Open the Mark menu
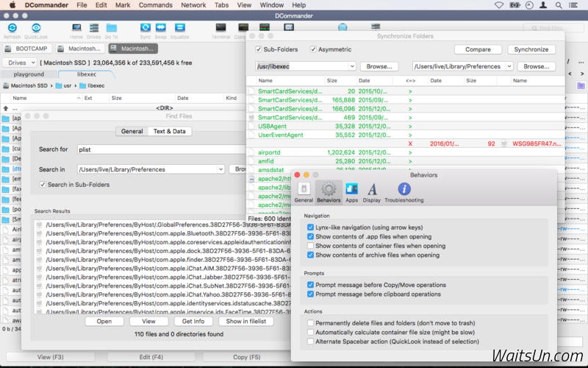 [x=123, y=5]
